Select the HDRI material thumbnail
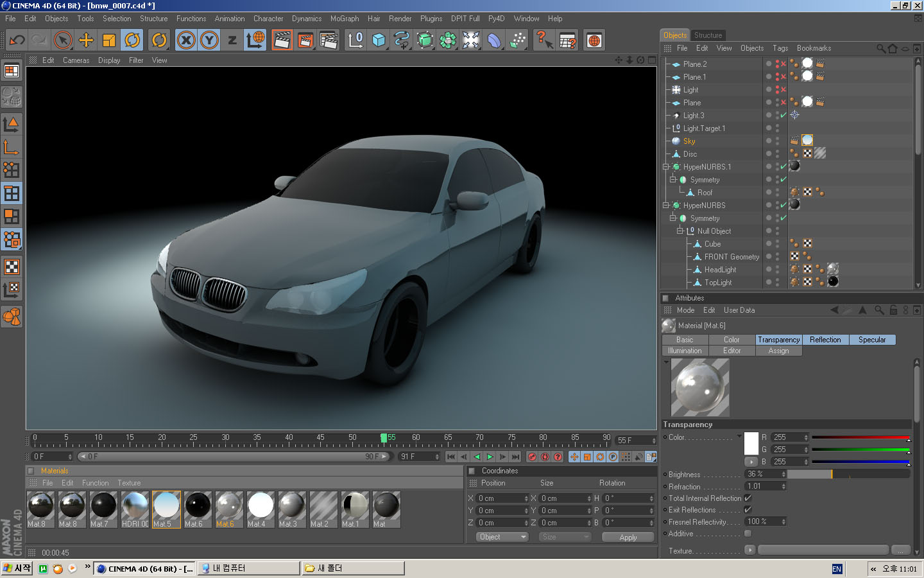 click(x=135, y=509)
